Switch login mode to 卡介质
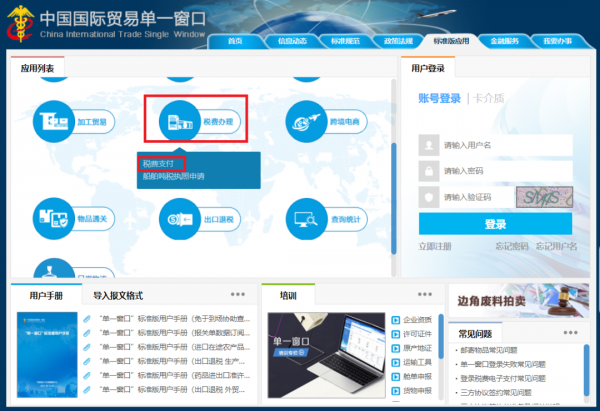Viewport: 600px width, 411px height. (x=488, y=98)
